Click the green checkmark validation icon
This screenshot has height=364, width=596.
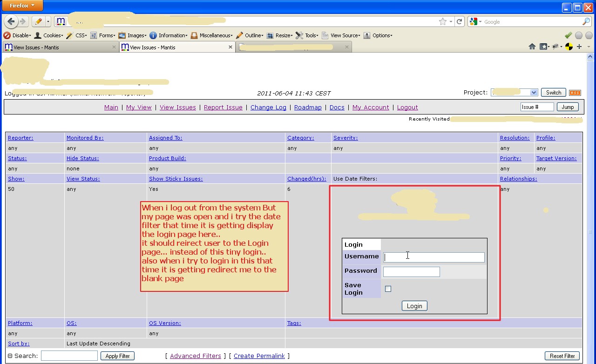568,35
